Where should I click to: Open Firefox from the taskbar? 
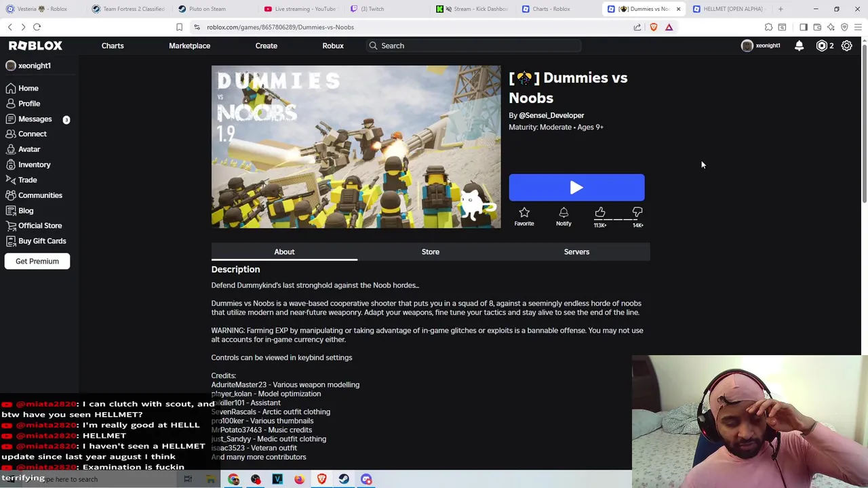[x=299, y=479]
